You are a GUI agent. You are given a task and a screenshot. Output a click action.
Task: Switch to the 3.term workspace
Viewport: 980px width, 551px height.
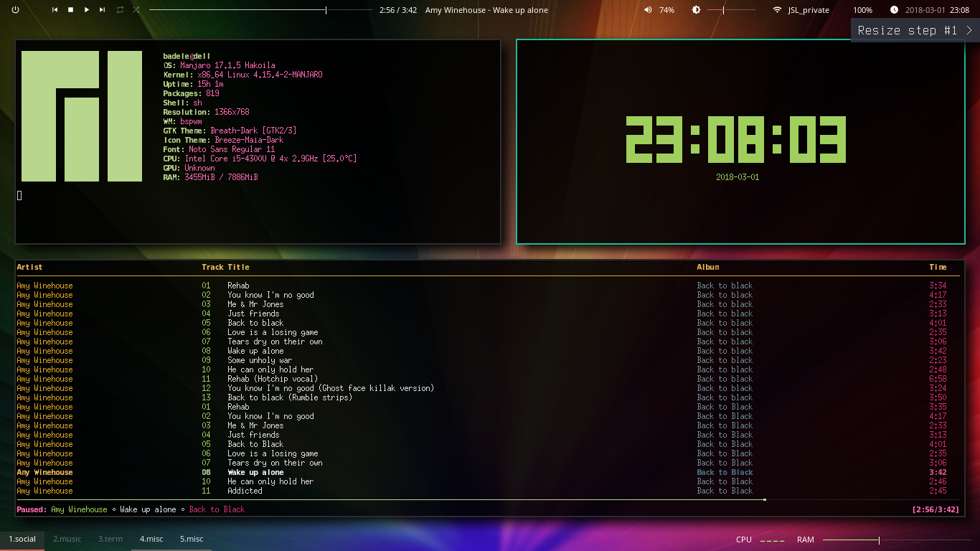pyautogui.click(x=110, y=539)
